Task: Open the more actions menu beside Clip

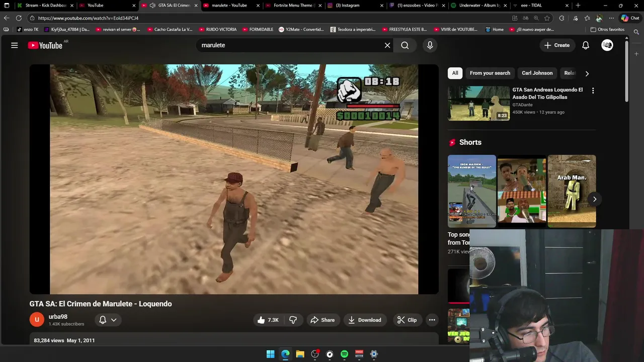Action: click(432, 320)
